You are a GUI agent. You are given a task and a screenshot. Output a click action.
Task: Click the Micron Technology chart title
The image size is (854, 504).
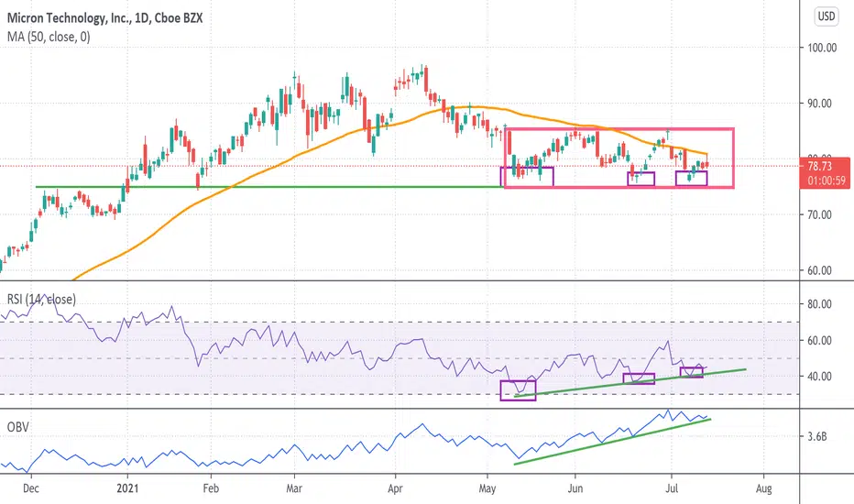tap(104, 18)
